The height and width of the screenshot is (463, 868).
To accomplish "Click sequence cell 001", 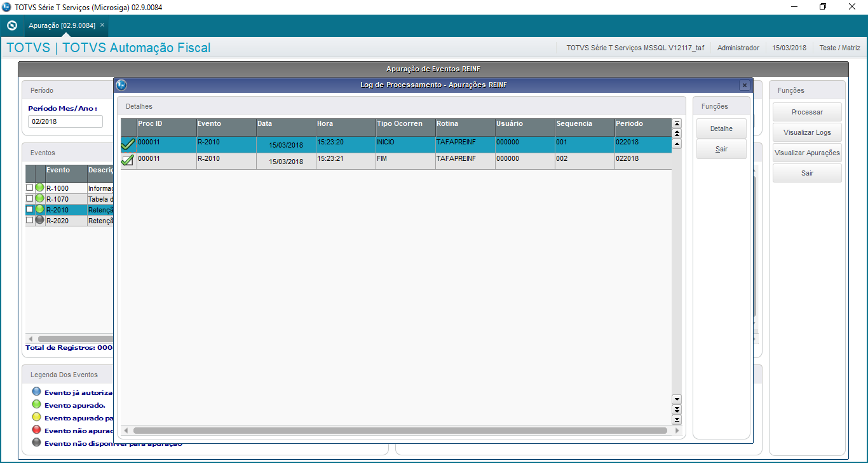I will point(585,144).
